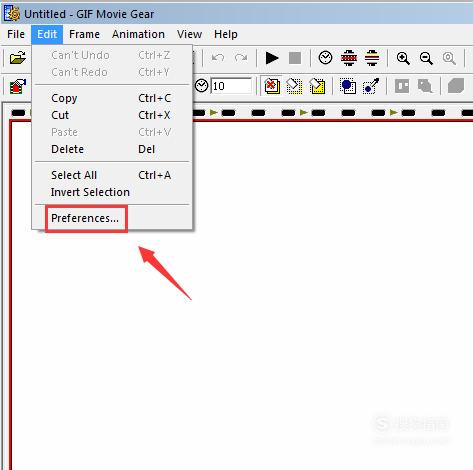
Task: Click the Ctrl+A shortcut text
Action: tap(155, 175)
